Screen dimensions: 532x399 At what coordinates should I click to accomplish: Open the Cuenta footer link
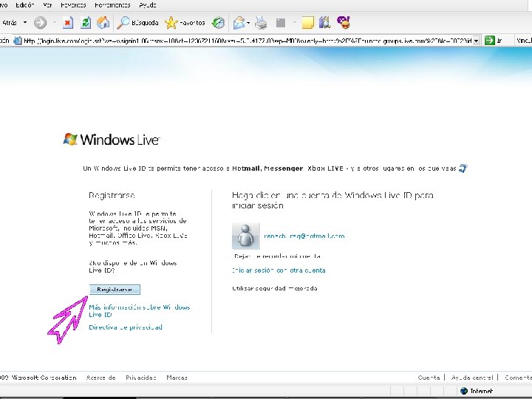tap(429, 378)
